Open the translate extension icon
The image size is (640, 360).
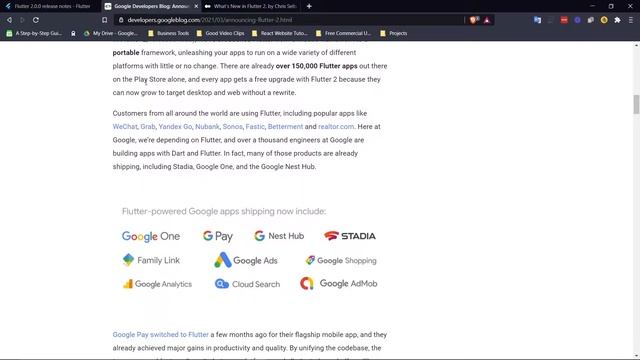538,20
